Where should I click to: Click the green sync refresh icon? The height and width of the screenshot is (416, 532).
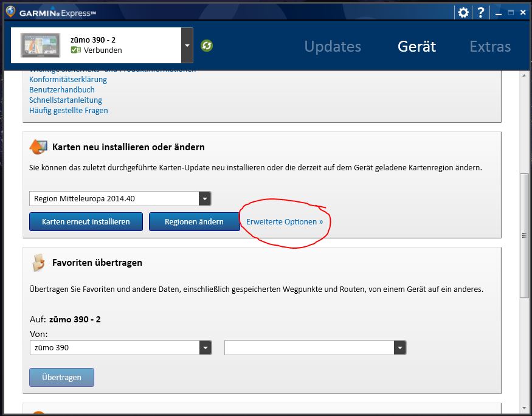(x=207, y=46)
